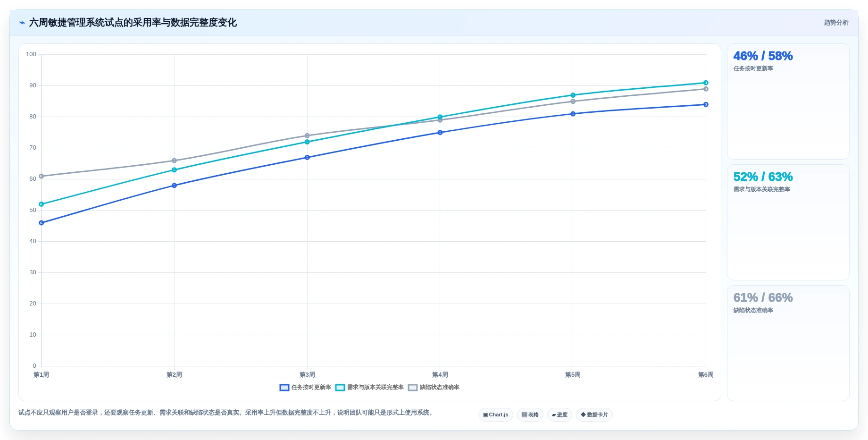Image resolution: width=868 pixels, height=440 pixels.
Task: Click the blue data point at 第5周
Action: coord(573,114)
